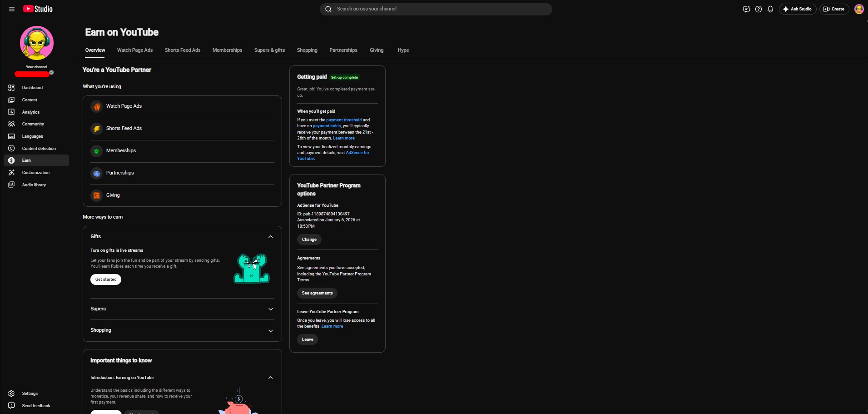The width and height of the screenshot is (868, 414).
Task: Open the AdSense for YouTube link
Action: [x=333, y=155]
